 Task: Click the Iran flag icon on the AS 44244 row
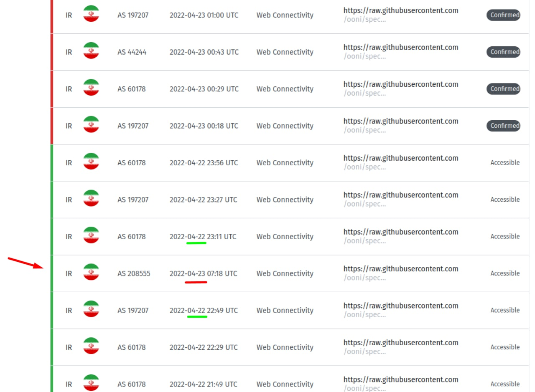click(x=91, y=52)
